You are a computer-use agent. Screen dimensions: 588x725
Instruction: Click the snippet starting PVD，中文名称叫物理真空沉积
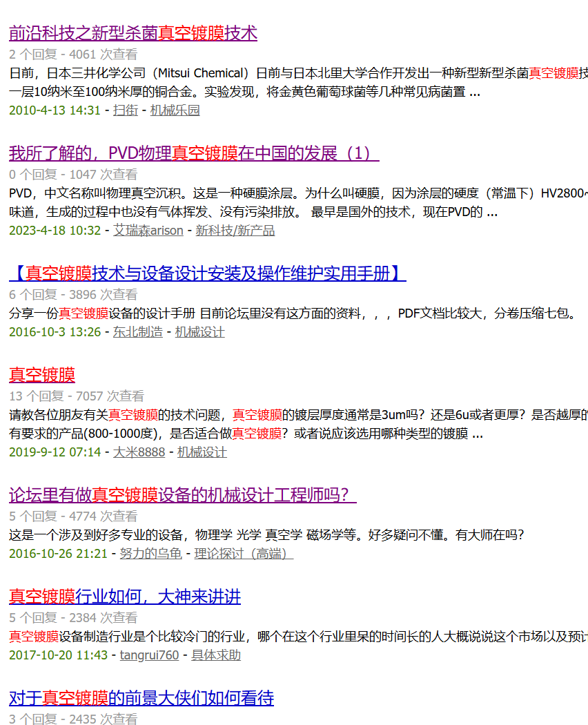coord(298,193)
